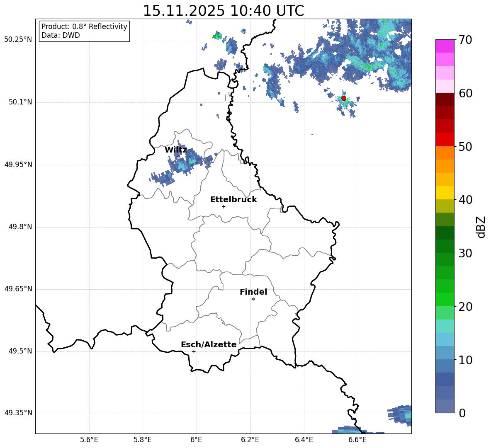Viewport: 491px width, 448px height.
Task: Click the colorbar tick label 40
Action: (x=465, y=200)
